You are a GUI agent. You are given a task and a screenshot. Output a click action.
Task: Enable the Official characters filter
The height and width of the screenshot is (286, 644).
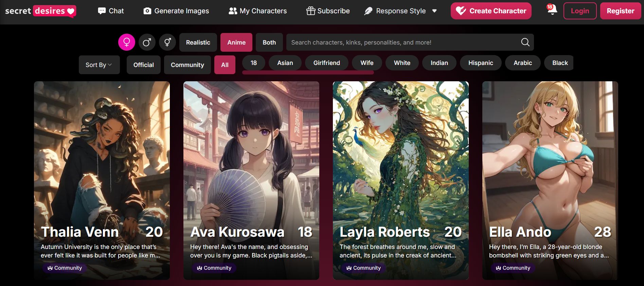pyautogui.click(x=143, y=65)
